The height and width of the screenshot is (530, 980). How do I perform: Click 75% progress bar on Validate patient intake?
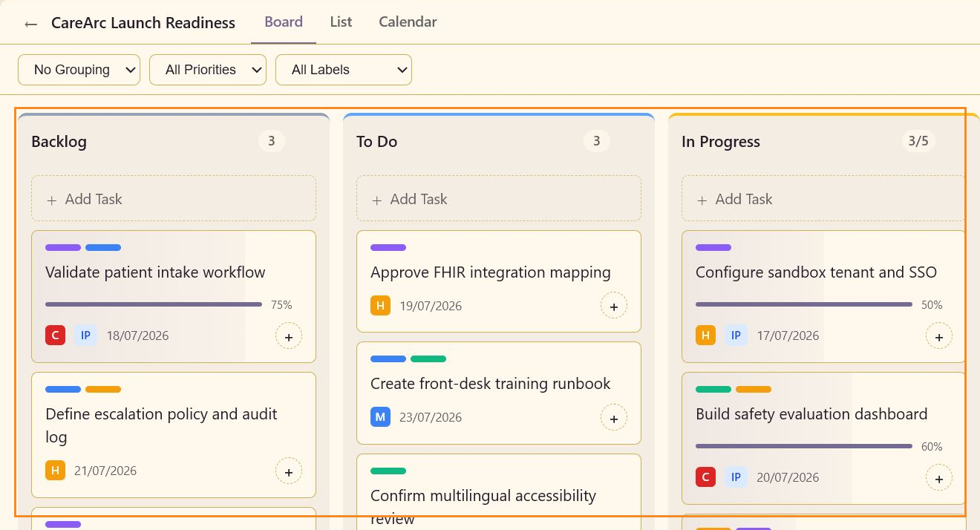[x=154, y=304]
